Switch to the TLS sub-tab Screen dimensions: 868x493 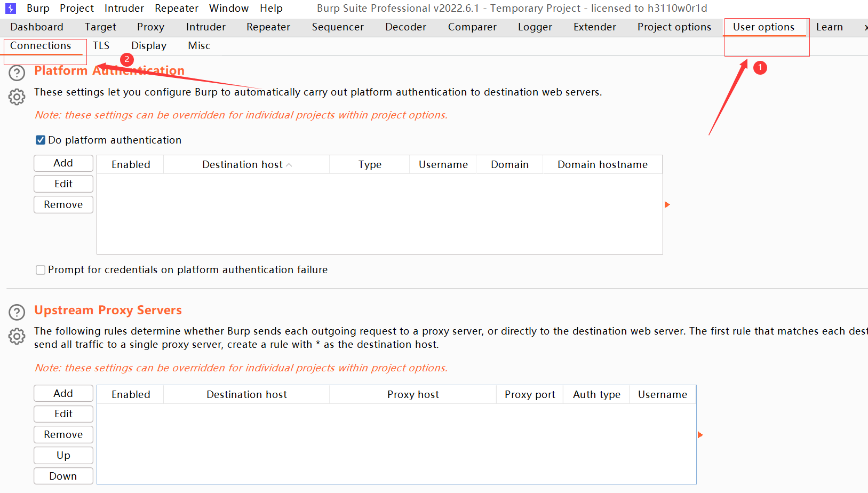point(101,46)
